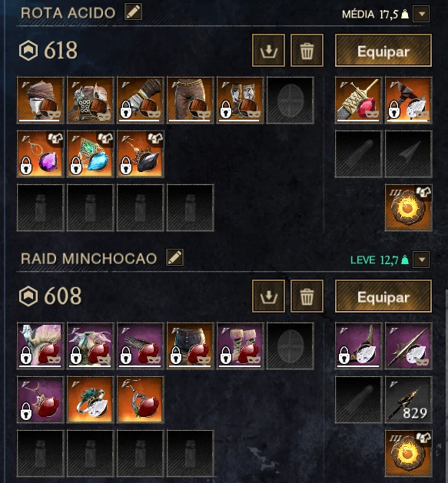Equip the ROTA ACIDO gear set

[x=383, y=51]
